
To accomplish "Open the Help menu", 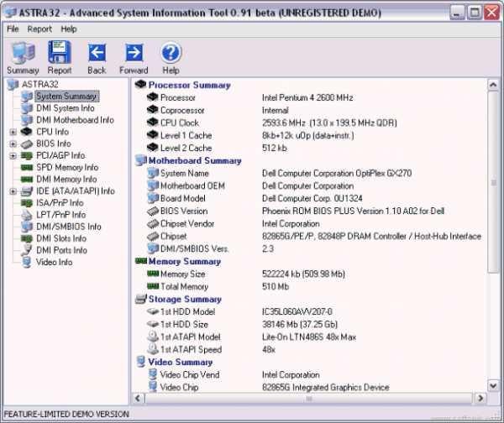I will pos(69,29).
